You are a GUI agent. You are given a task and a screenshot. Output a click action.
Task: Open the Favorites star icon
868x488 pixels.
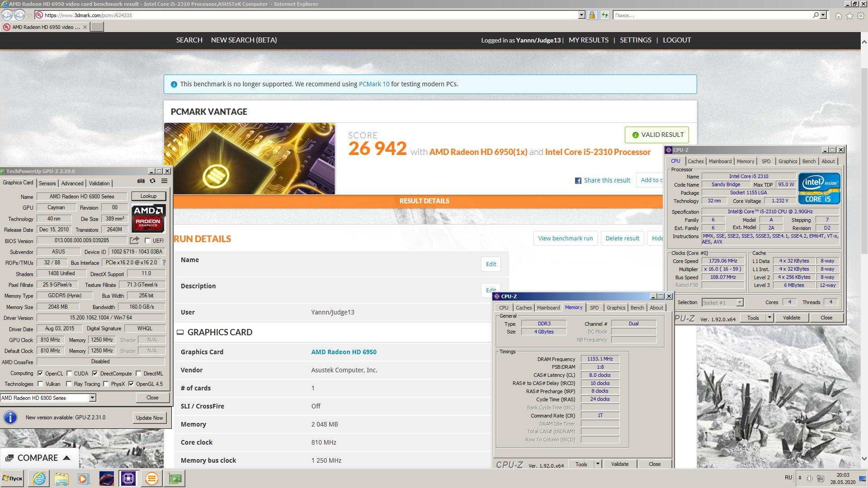(850, 16)
